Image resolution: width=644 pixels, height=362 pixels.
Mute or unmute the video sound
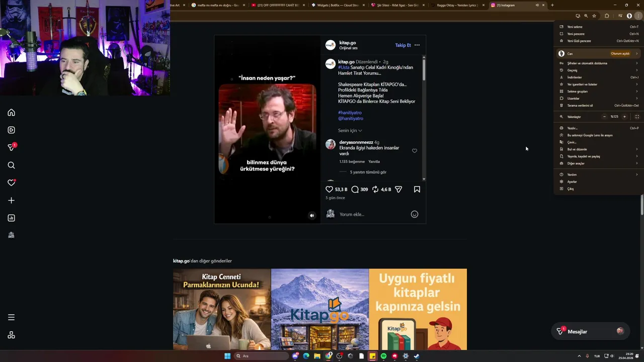coord(312,216)
